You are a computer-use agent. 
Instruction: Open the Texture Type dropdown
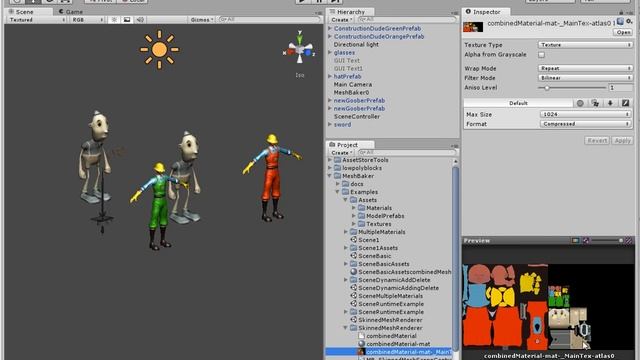[585, 45]
